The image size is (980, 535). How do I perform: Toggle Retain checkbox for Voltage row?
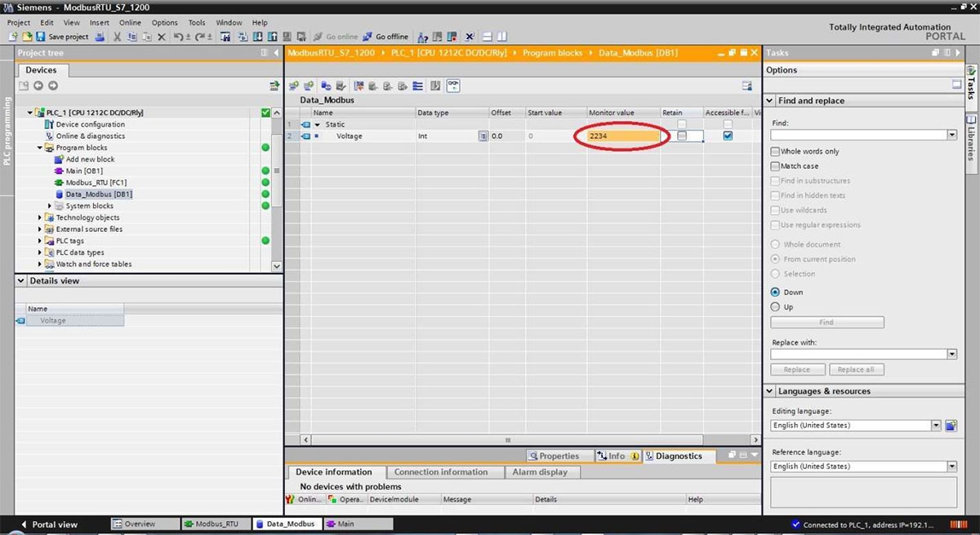pyautogui.click(x=682, y=136)
